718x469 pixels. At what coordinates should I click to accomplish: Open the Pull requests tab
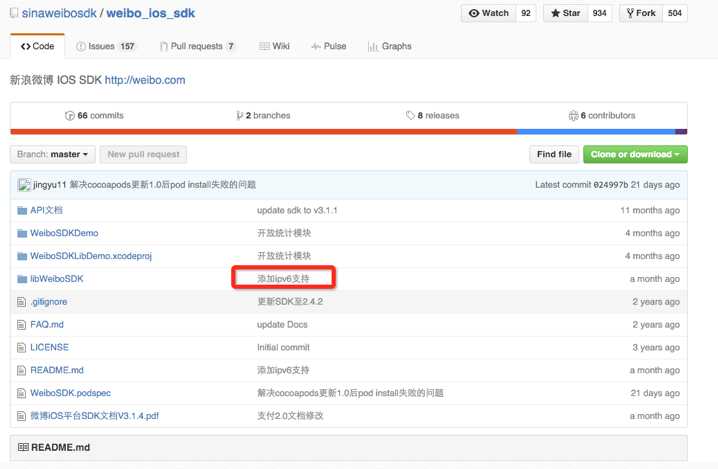pyautogui.click(x=197, y=46)
